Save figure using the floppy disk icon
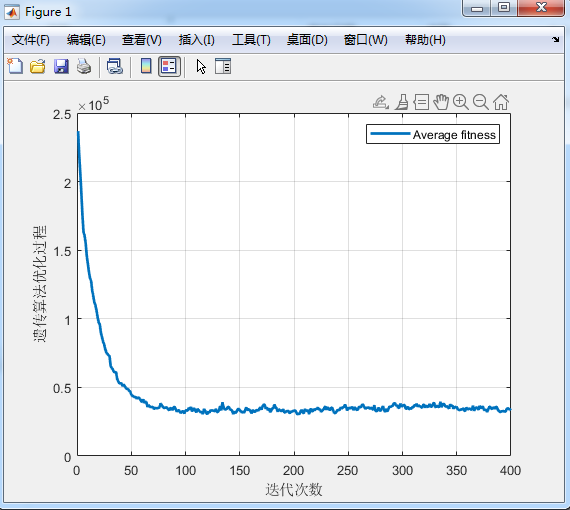The height and width of the screenshot is (510, 570). point(61,67)
